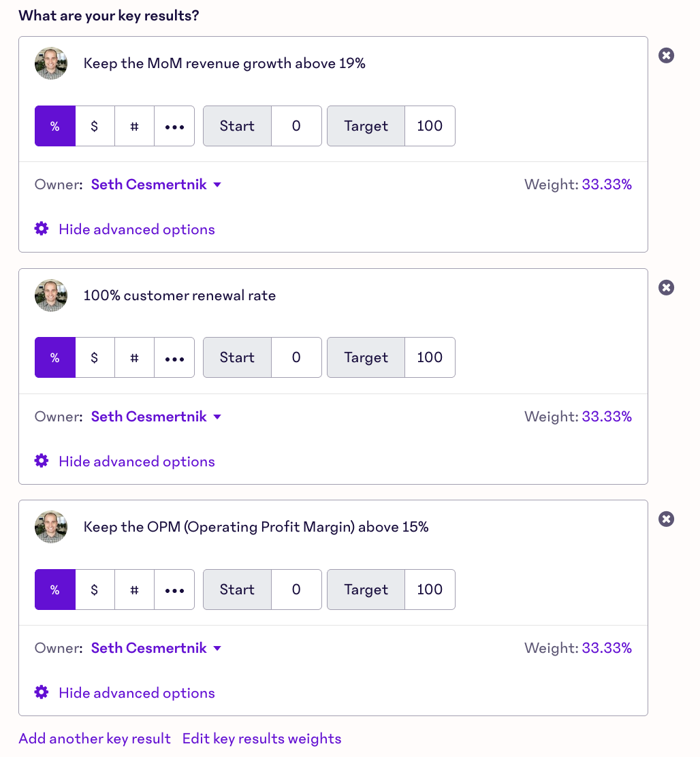
Task: Remove the MoM revenue growth key result
Action: pos(666,56)
